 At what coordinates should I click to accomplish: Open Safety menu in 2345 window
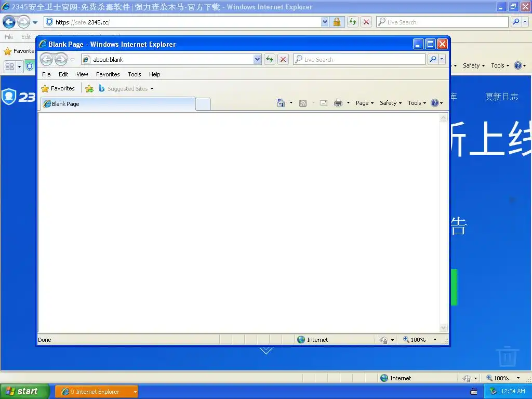[x=474, y=65]
